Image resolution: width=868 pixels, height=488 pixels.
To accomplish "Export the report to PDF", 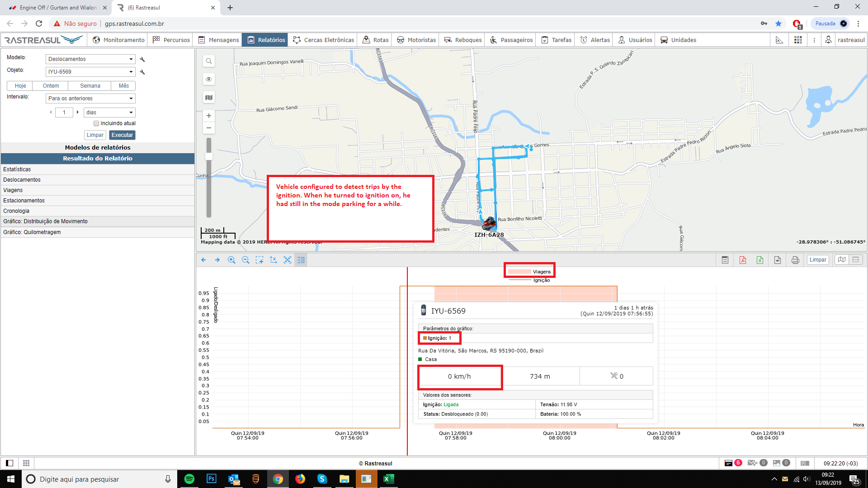I will coord(742,260).
